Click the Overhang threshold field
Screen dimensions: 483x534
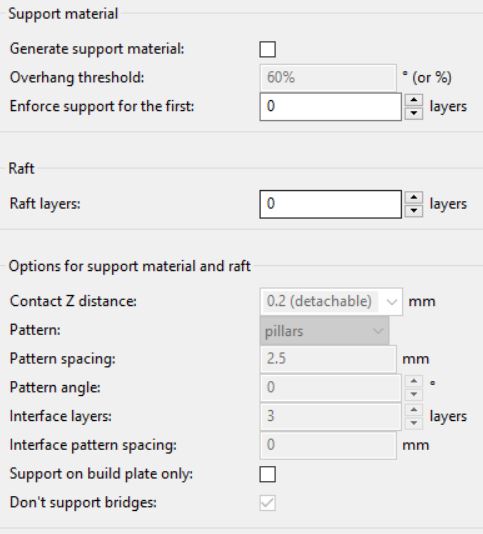[328, 78]
